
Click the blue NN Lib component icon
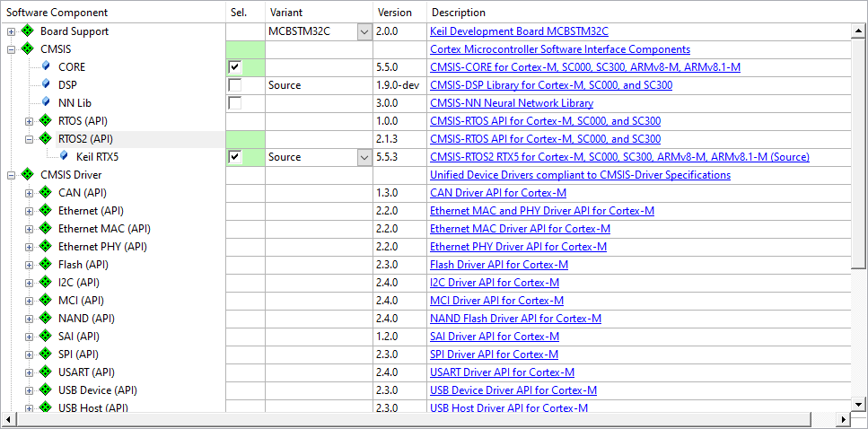click(46, 103)
